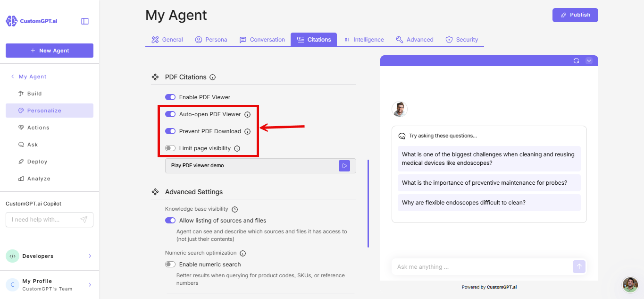The height and width of the screenshot is (299, 644).
Task: Toggle Allow listing of sources and files
Action: point(170,221)
